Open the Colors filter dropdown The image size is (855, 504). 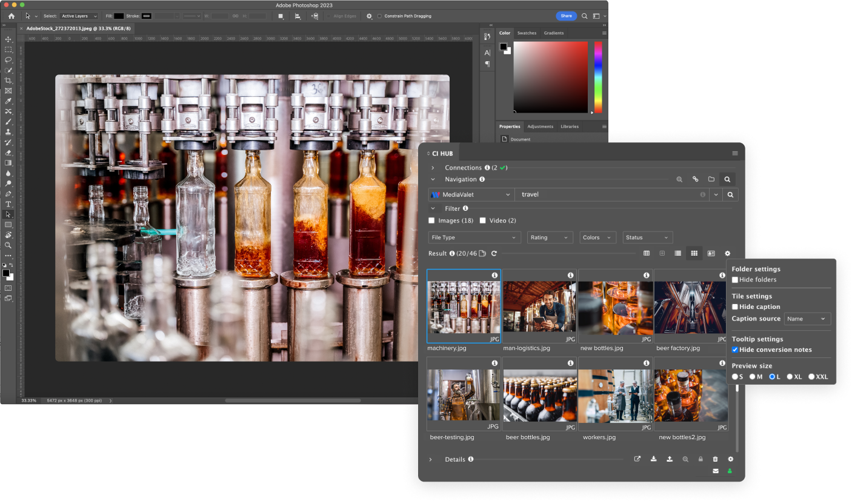pyautogui.click(x=598, y=237)
